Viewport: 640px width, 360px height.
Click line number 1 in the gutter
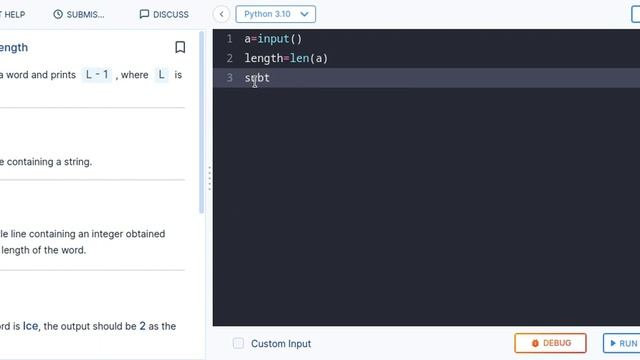tap(229, 39)
